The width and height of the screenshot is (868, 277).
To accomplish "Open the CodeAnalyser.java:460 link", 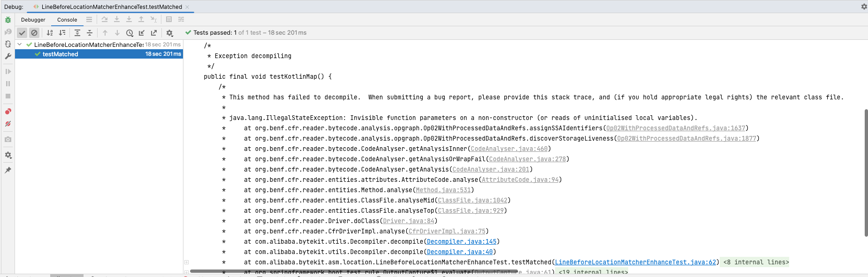I will click(509, 149).
